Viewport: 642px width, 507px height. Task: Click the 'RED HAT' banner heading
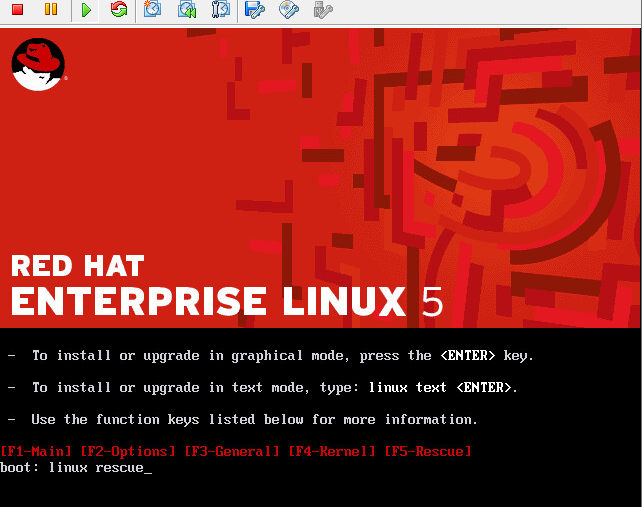click(78, 266)
